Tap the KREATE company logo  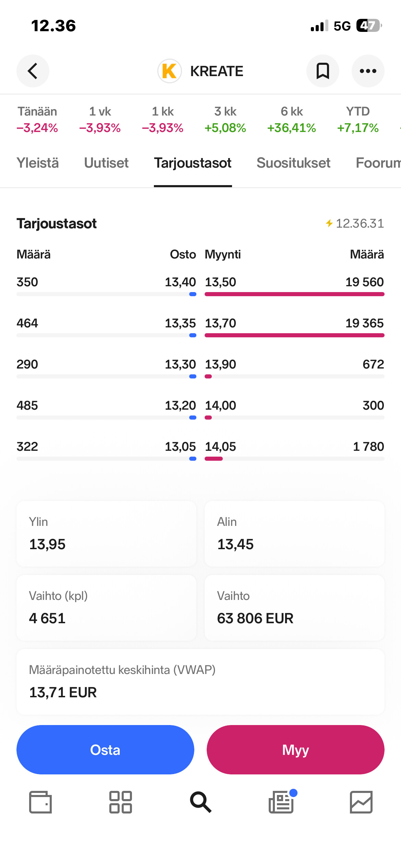pyautogui.click(x=169, y=71)
